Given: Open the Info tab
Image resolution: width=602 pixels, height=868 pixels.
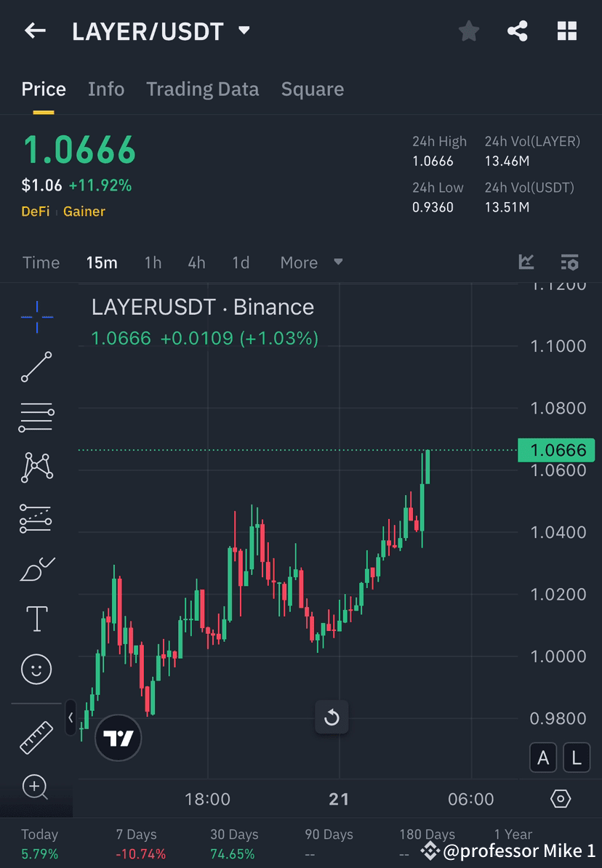Looking at the screenshot, I should (106, 89).
